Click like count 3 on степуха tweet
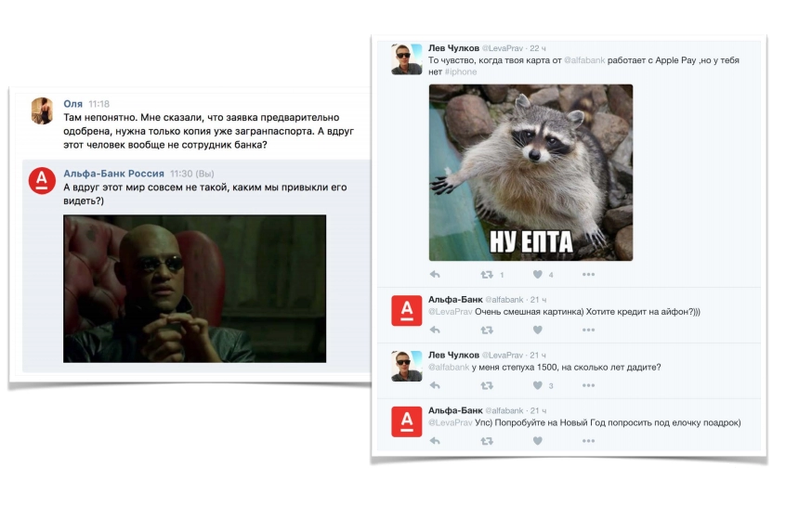The height and width of the screenshot is (505, 812). pyautogui.click(x=551, y=386)
